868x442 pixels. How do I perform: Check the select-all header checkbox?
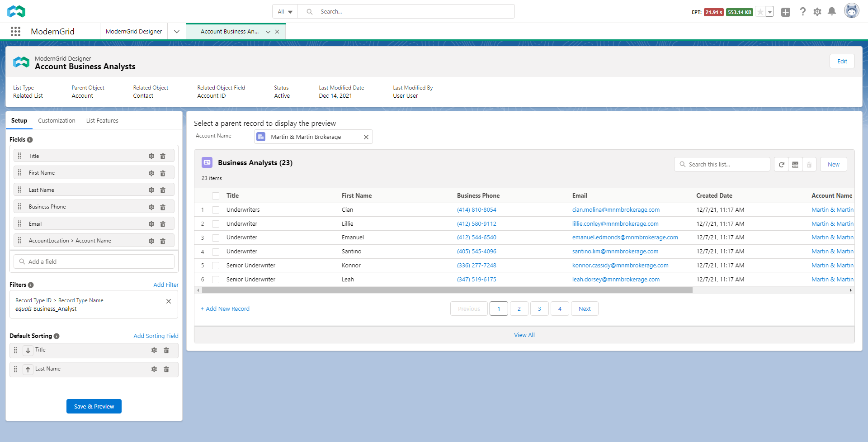[x=216, y=196]
